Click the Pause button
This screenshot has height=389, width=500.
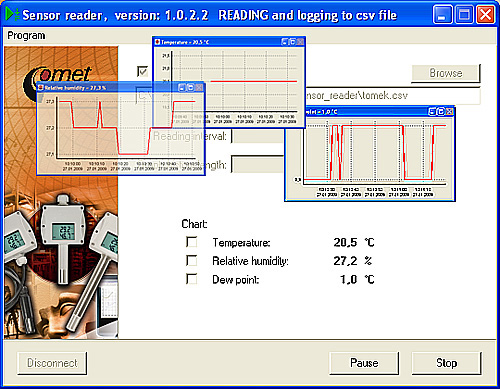364,363
